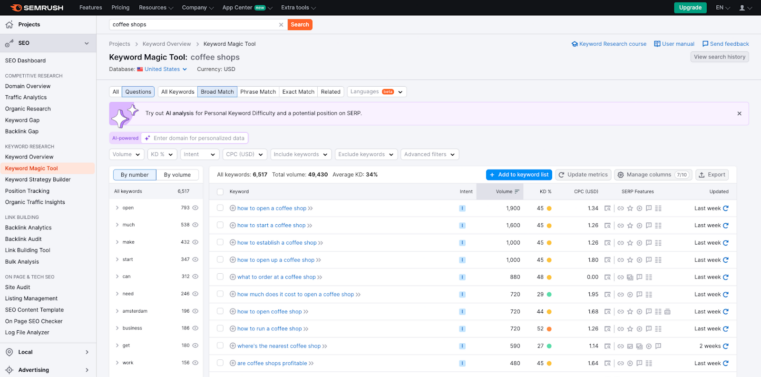Screen dimensions: 761x377
Task: Switch to the Related tab
Action: tap(331, 92)
